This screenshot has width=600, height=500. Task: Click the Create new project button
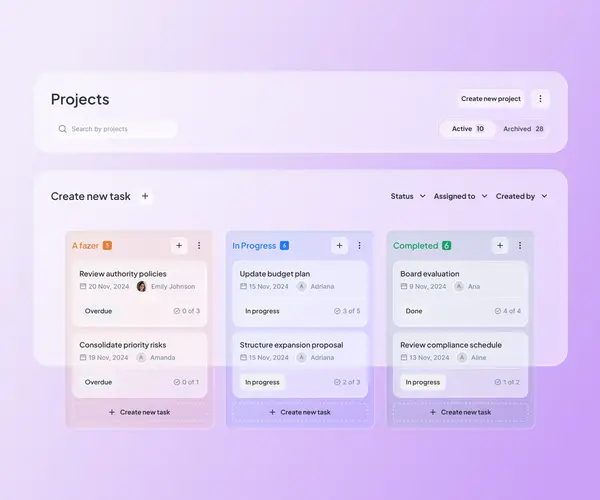click(x=491, y=99)
